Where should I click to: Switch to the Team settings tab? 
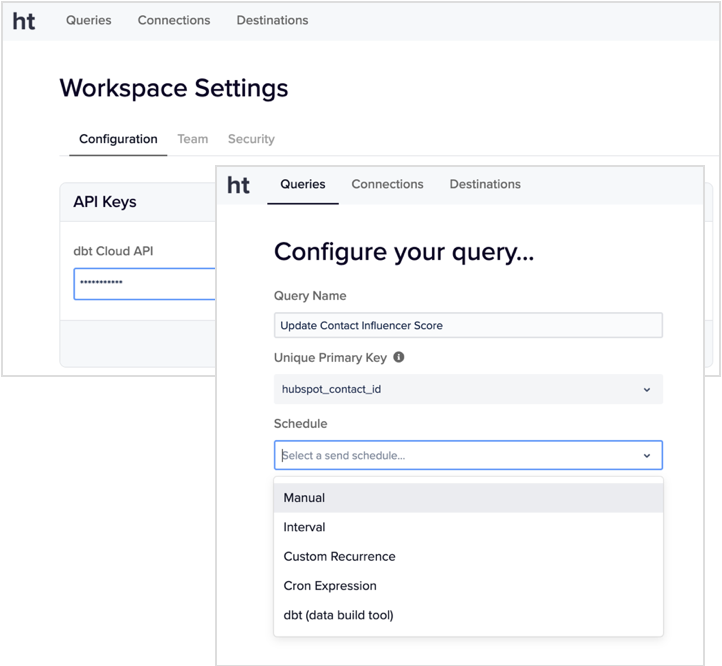click(x=193, y=139)
